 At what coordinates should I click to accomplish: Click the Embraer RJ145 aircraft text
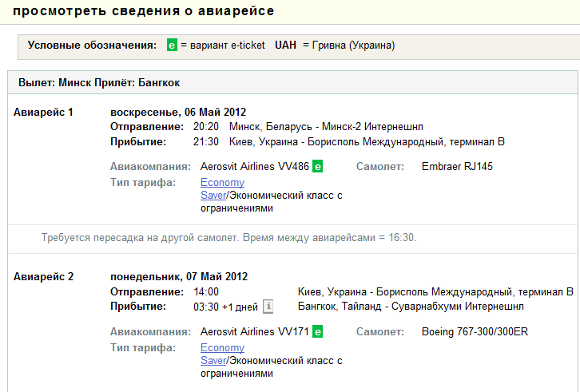tap(457, 166)
